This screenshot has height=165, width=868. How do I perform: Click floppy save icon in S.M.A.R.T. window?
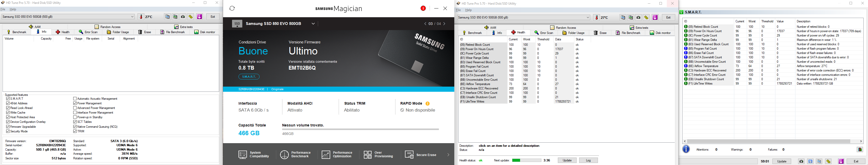[810, 161]
